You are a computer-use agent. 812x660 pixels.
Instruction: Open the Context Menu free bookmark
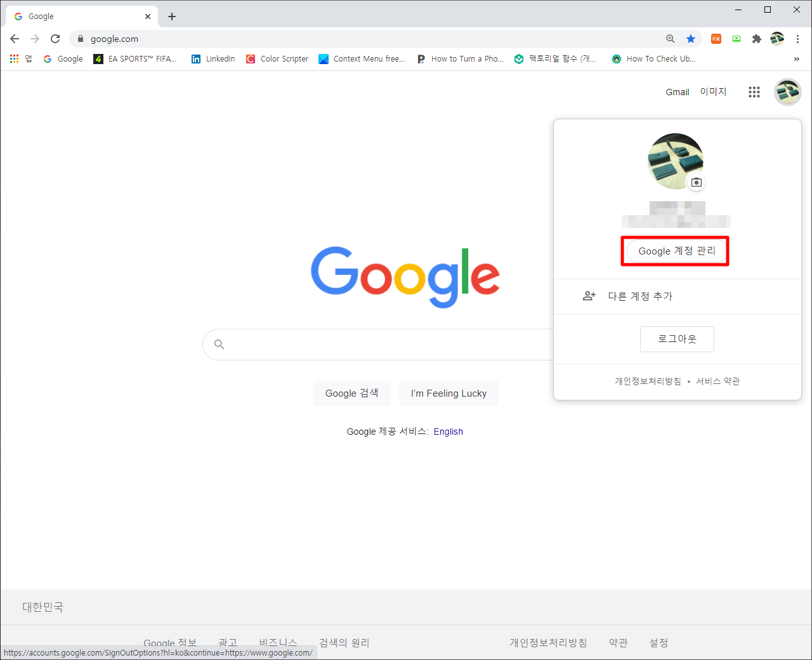tap(362, 58)
